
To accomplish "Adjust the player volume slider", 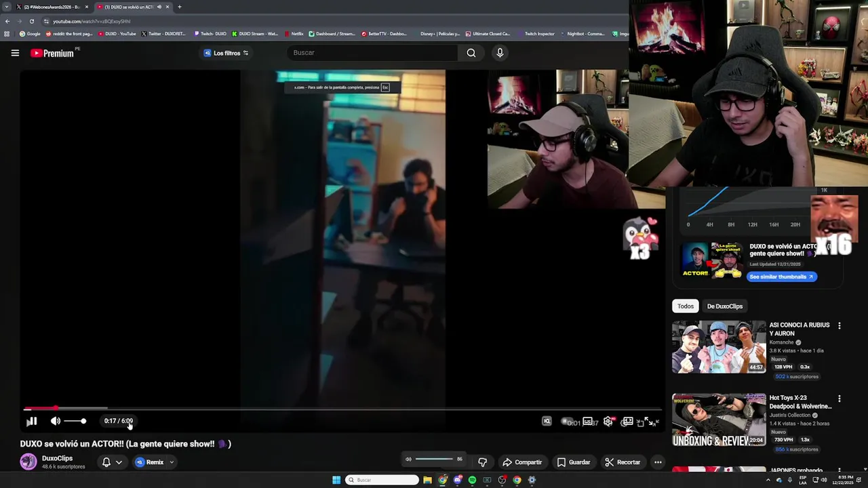I will [x=75, y=421].
